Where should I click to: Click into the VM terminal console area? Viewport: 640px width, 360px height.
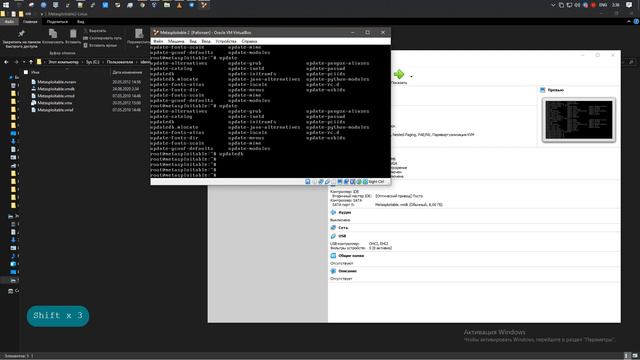(270, 111)
